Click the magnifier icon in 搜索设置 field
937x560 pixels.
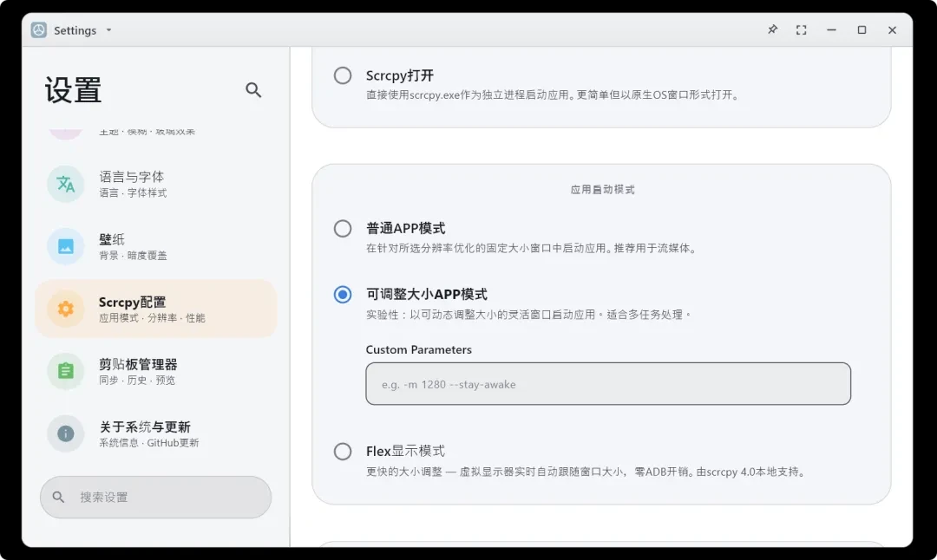click(58, 497)
